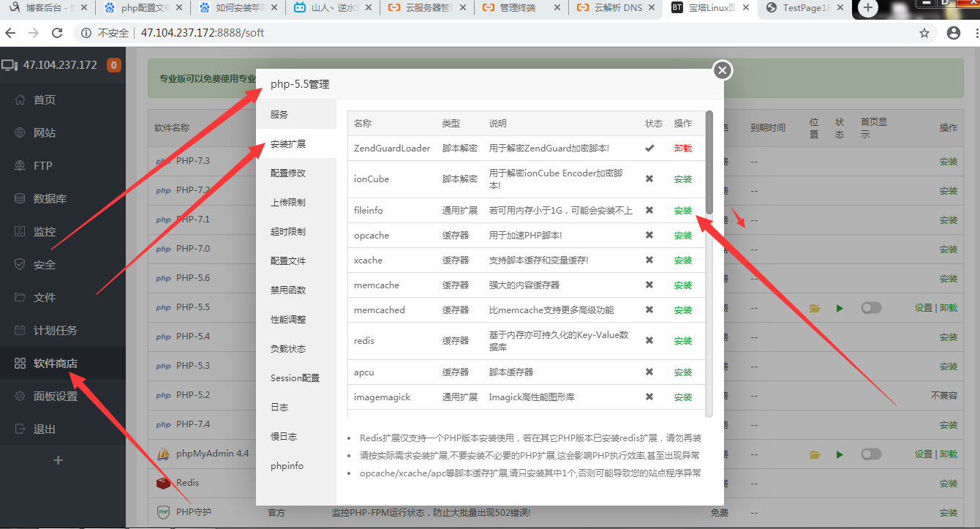
Task: Open the 配置修改 tab
Action: tap(296, 173)
